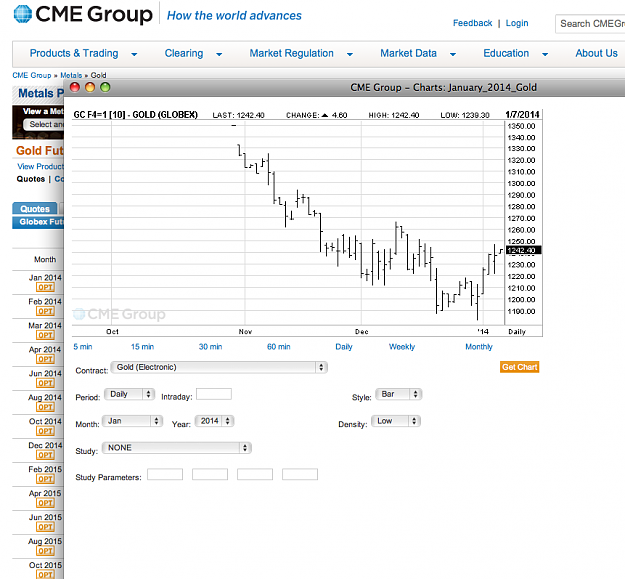Open the OPT icon under Apr 2014

(x=45, y=359)
